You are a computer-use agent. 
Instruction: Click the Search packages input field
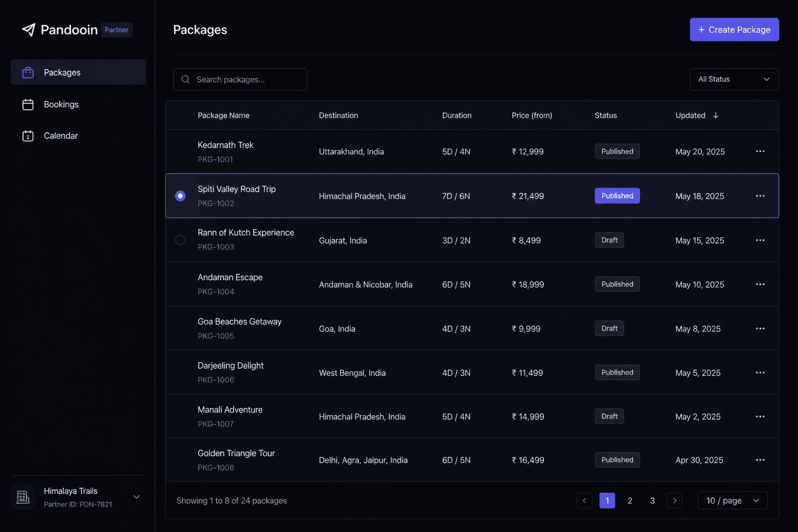click(x=240, y=79)
